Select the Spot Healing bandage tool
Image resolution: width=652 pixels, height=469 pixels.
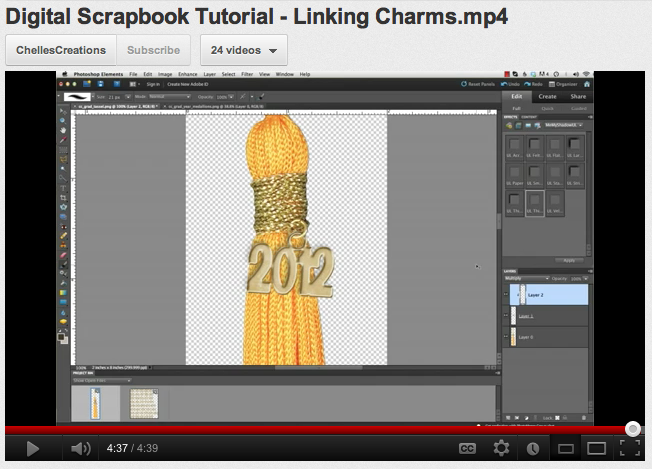coord(63,236)
